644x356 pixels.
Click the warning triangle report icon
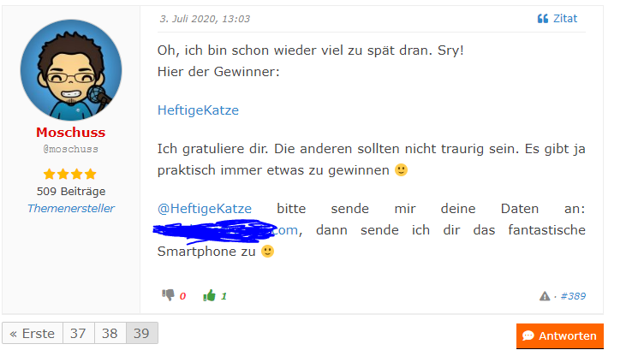pos(545,296)
